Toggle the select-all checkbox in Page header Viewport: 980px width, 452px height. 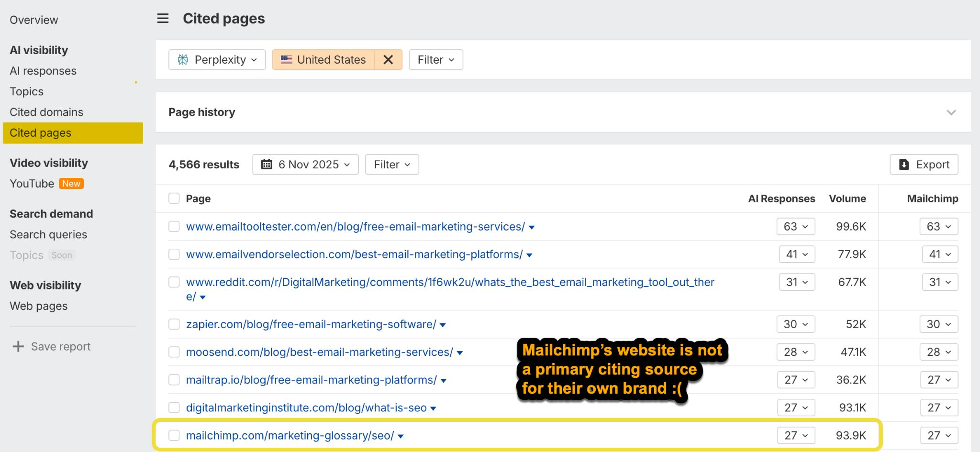click(x=174, y=198)
